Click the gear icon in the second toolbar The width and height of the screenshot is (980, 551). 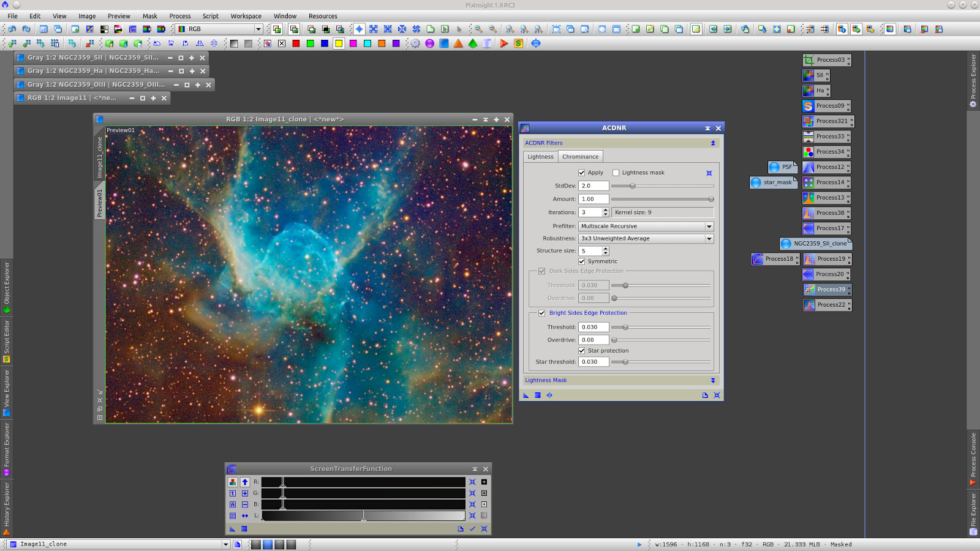(x=415, y=43)
